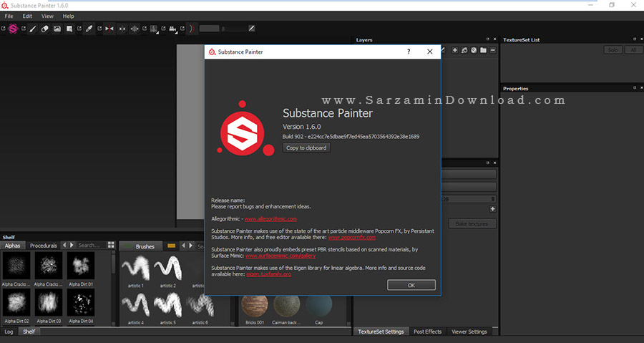Open the Post Effects tab
644x343 pixels.
(x=428, y=332)
